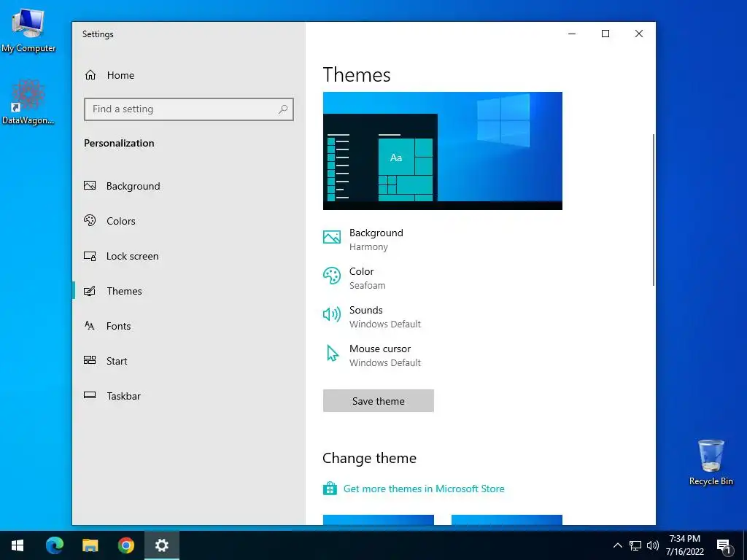The width and height of the screenshot is (747, 560).
Task: Click the Settings gear on the taskbar
Action: (162, 545)
